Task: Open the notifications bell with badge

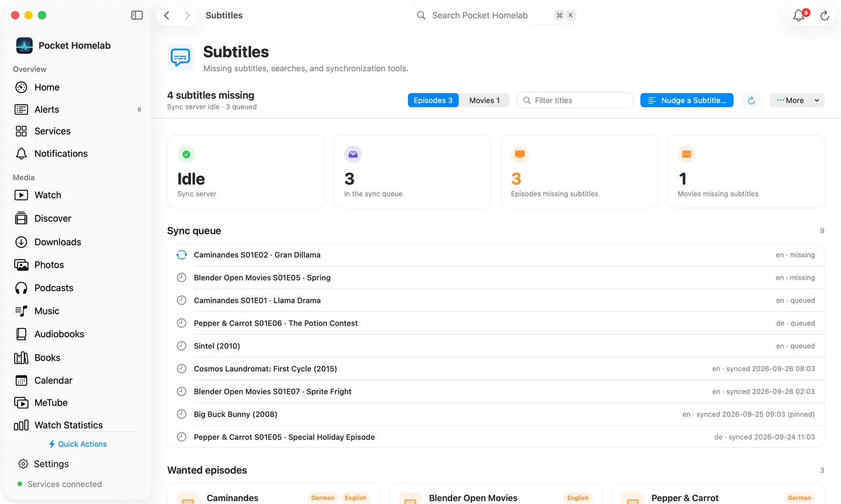Action: (x=799, y=15)
